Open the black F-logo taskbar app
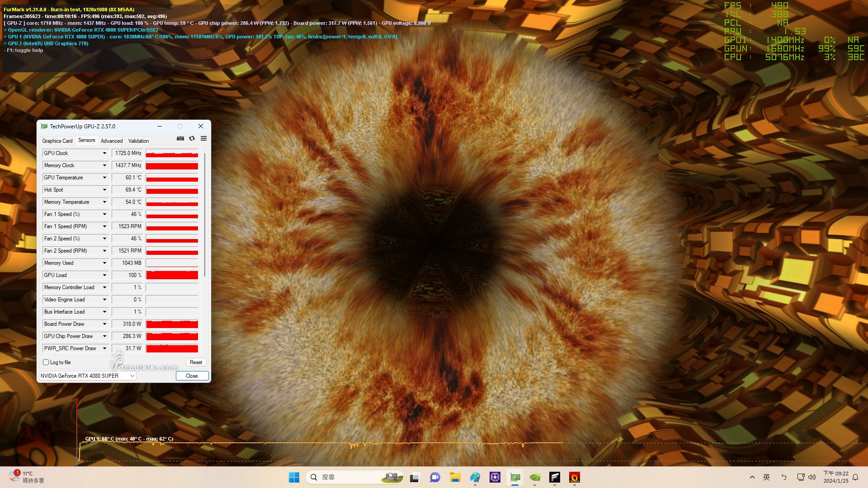 (555, 477)
